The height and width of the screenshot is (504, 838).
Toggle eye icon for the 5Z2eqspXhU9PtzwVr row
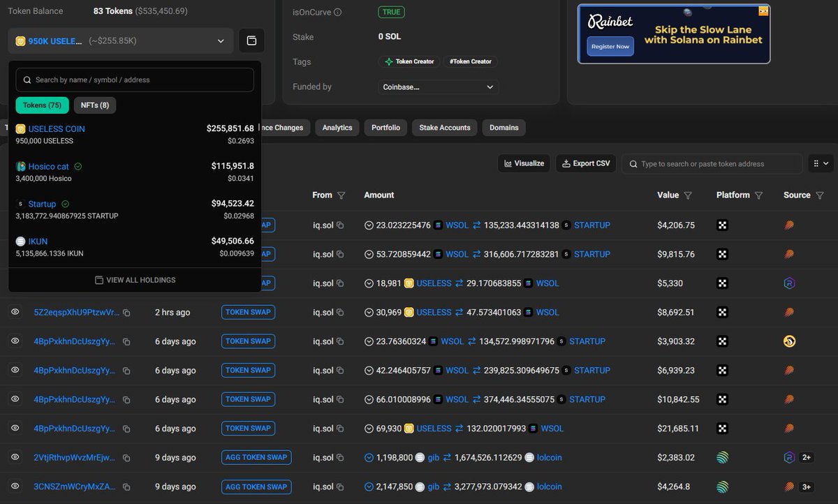coord(15,312)
